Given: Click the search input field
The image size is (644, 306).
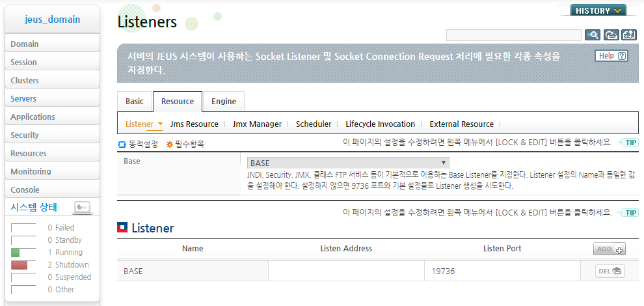Looking at the screenshot, I should coord(514,35).
